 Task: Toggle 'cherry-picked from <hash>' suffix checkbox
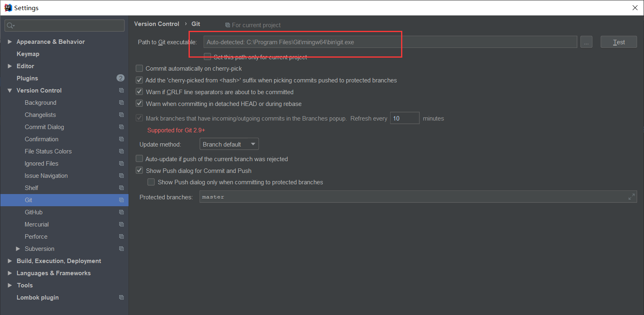139,80
